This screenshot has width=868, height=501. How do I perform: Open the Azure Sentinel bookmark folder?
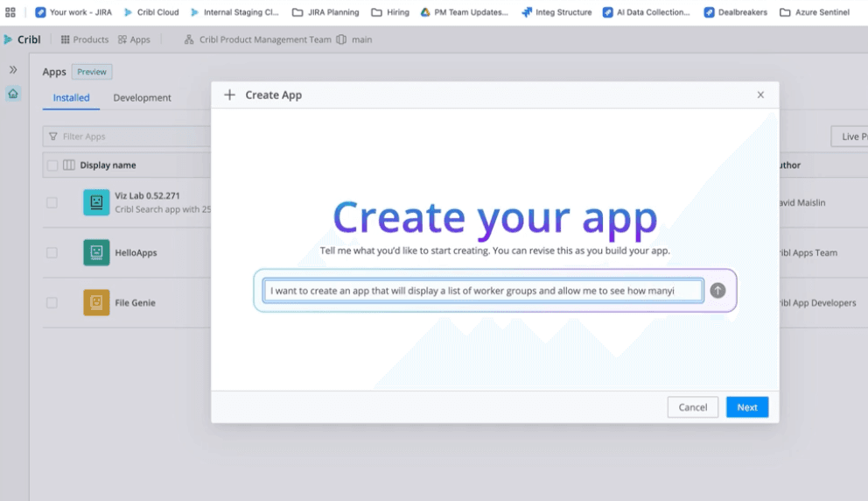815,12
